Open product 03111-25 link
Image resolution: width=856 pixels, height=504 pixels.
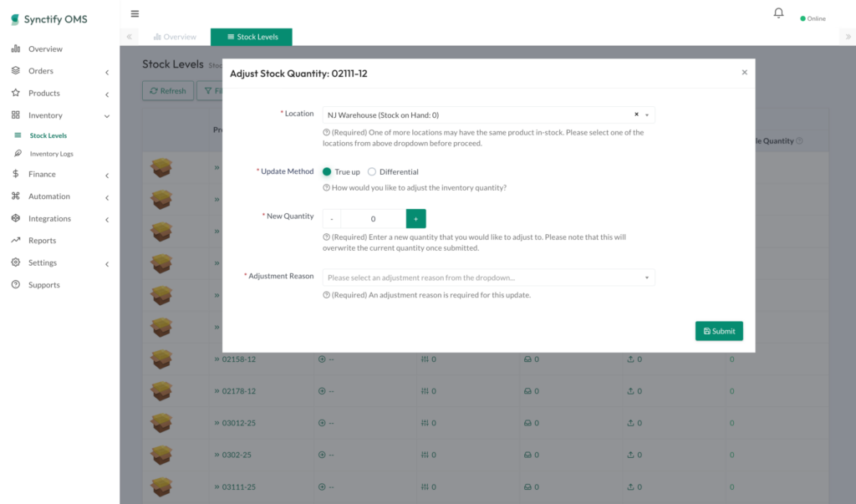click(238, 487)
